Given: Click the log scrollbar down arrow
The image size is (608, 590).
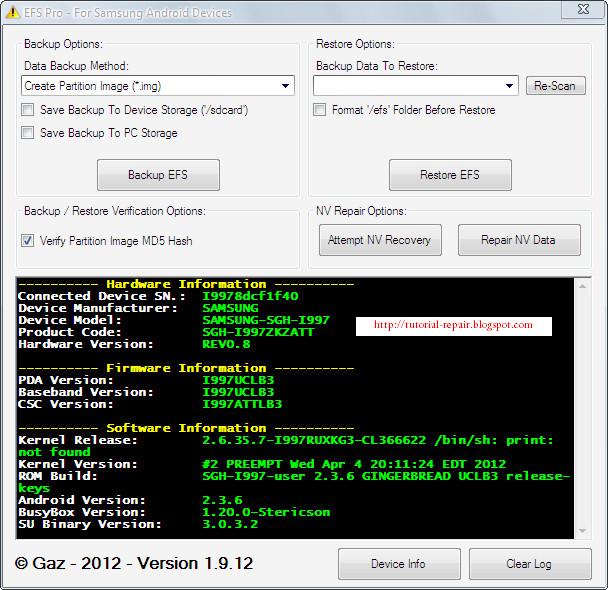Looking at the screenshot, I should [x=582, y=531].
